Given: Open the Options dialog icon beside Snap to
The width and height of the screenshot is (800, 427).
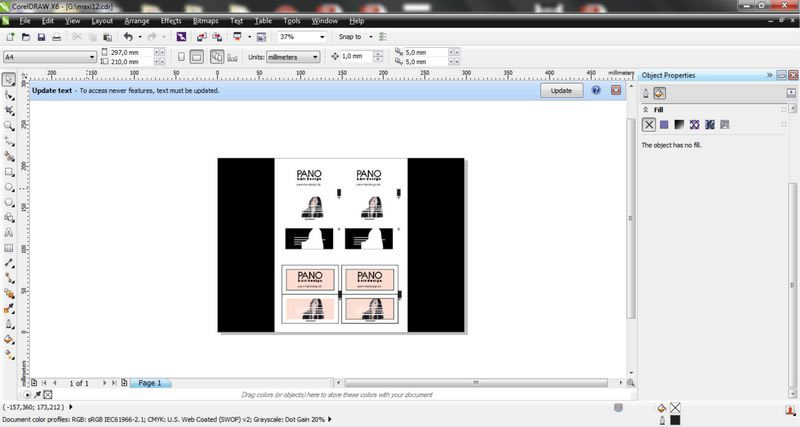Looking at the screenshot, I should [x=383, y=37].
